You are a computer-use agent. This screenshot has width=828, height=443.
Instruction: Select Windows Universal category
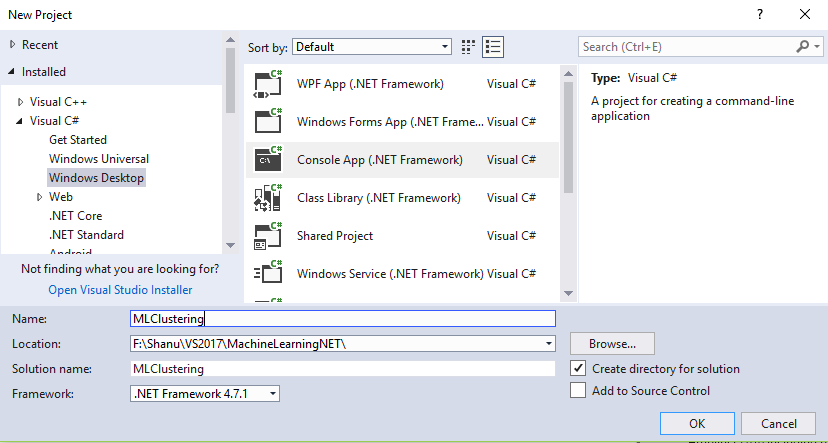coord(99,159)
